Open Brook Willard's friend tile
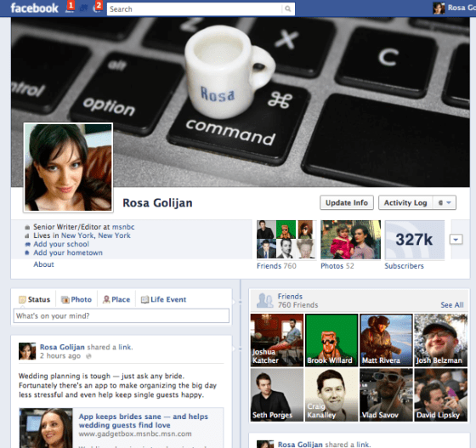 pyautogui.click(x=331, y=340)
